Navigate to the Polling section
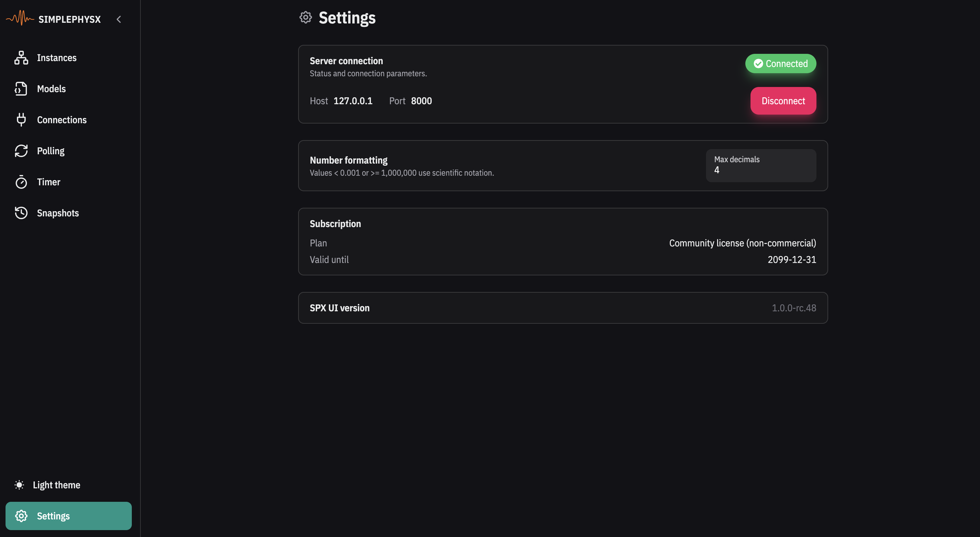Viewport: 980px width, 537px height. point(51,151)
